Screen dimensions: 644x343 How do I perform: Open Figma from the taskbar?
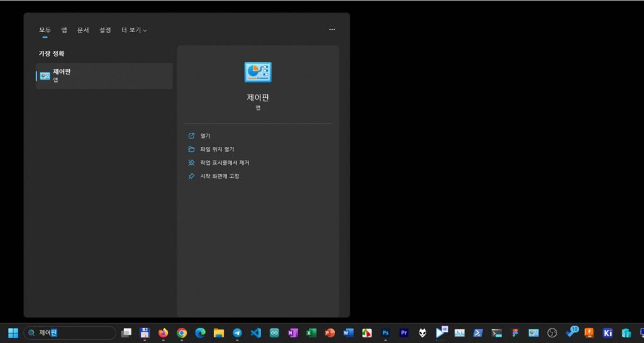(x=515, y=333)
